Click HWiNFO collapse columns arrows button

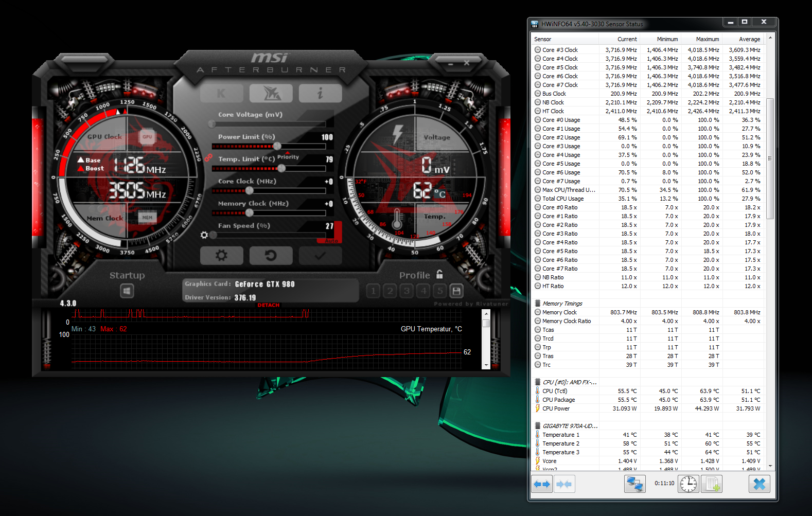(x=564, y=484)
